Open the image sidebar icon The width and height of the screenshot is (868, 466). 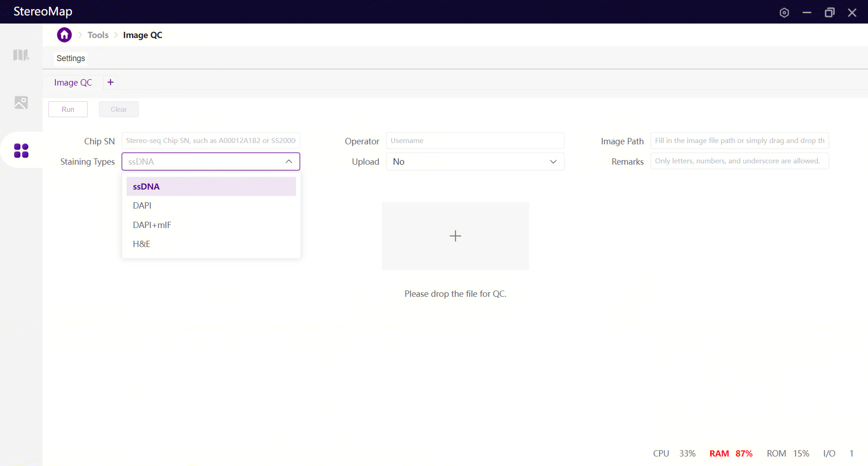[x=21, y=102]
